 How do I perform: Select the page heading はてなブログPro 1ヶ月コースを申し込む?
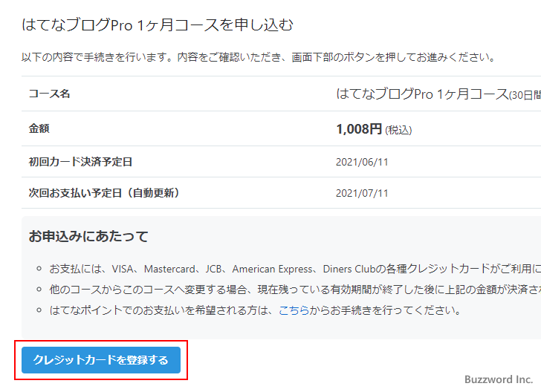[x=158, y=24]
